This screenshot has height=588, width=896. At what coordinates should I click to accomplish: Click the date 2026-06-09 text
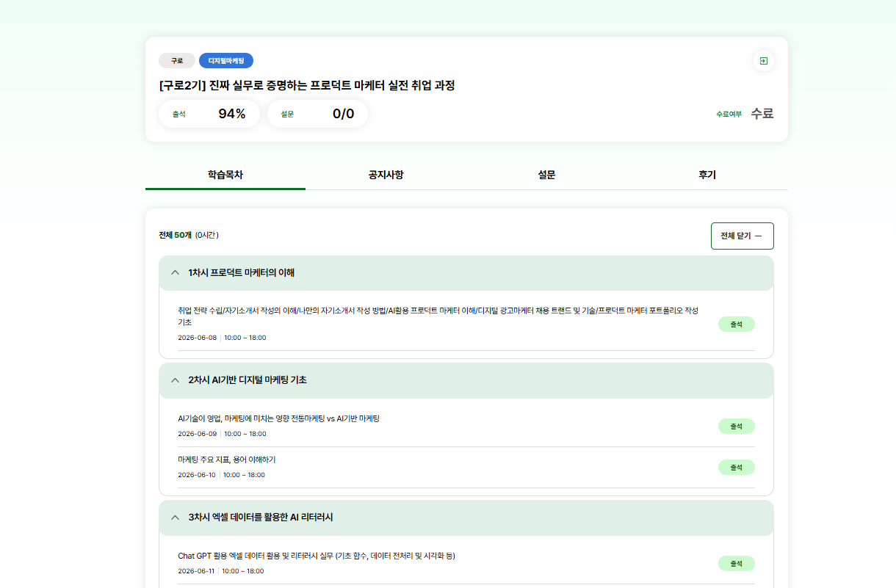(x=198, y=434)
